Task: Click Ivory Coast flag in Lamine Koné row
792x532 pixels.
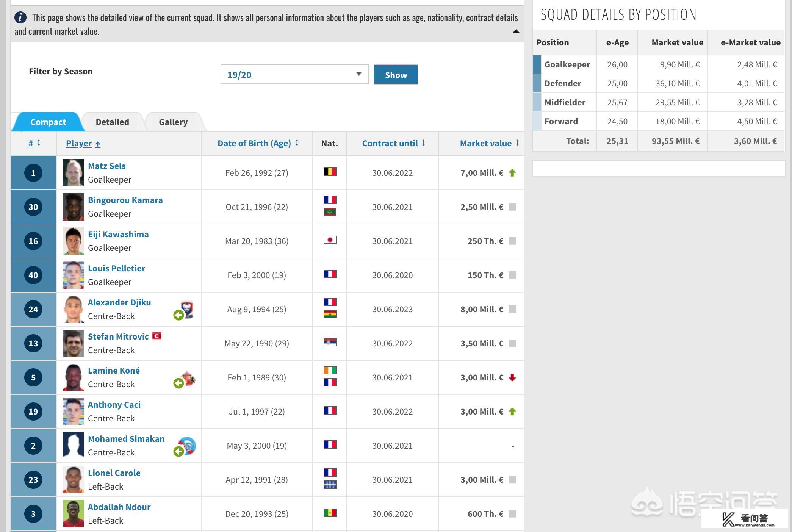Action: point(330,370)
